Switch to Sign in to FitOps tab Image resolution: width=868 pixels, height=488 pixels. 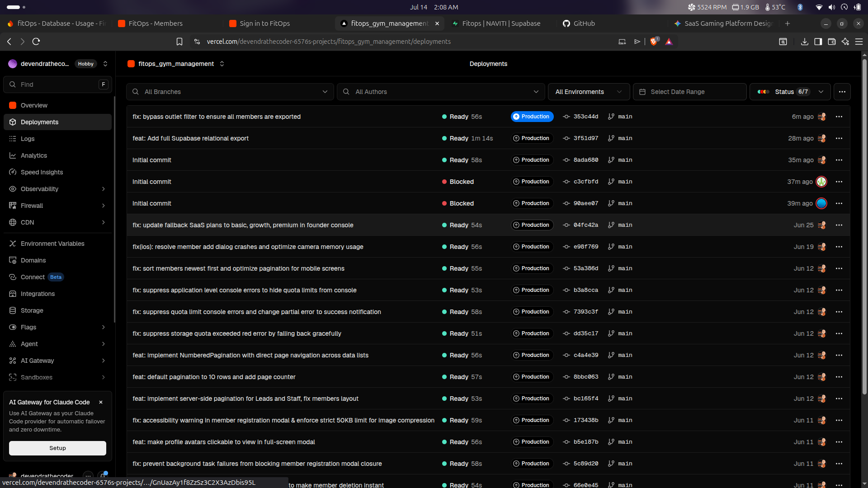278,23
